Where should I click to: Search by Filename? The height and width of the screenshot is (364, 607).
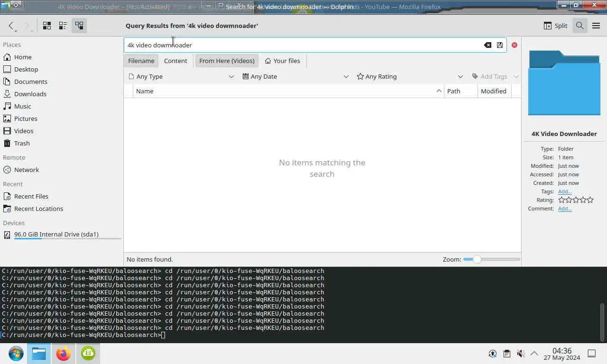click(141, 61)
